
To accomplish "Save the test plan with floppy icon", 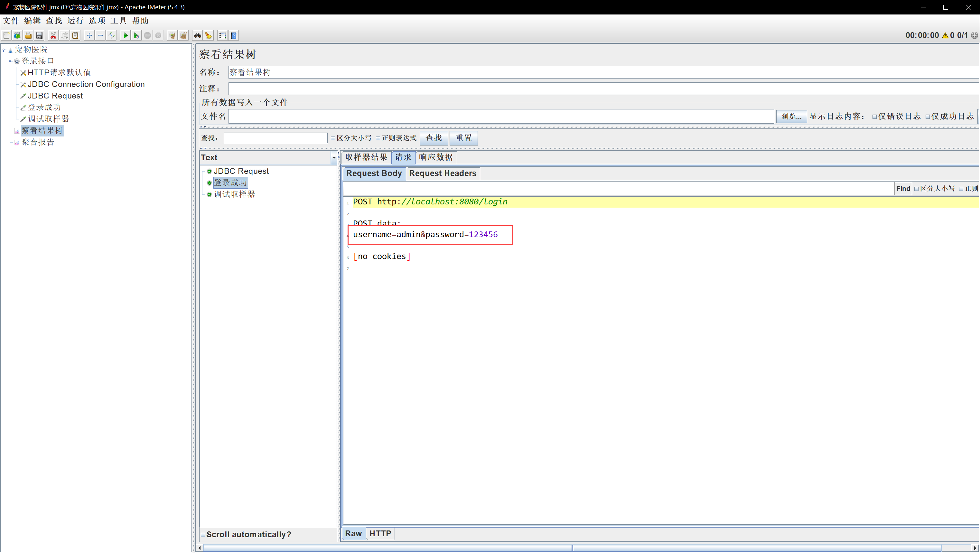I will coord(39,35).
